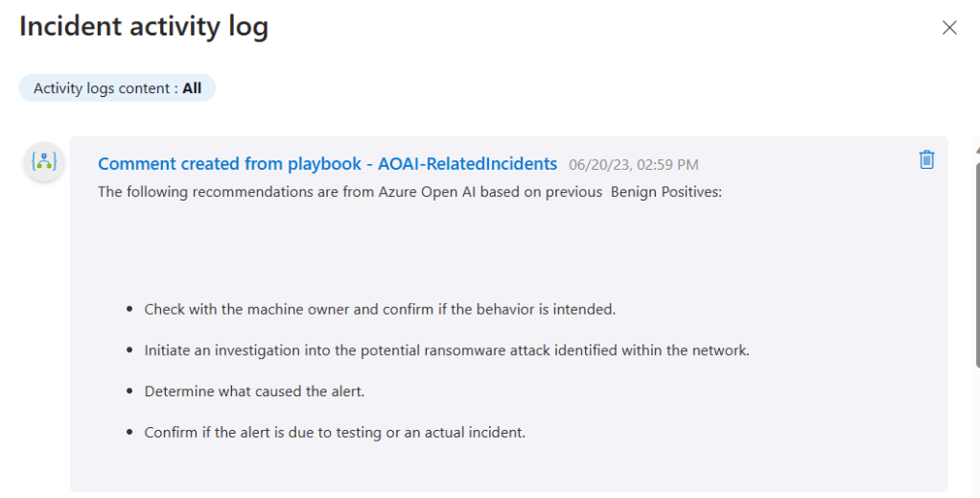Click the 06/20/23, 02:59 PM timestamp
The width and height of the screenshot is (980, 498).
point(633,165)
